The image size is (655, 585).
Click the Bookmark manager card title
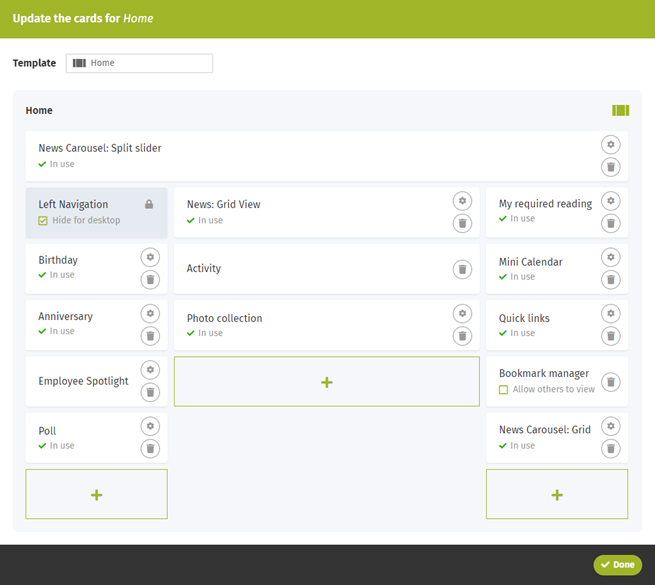[544, 374]
